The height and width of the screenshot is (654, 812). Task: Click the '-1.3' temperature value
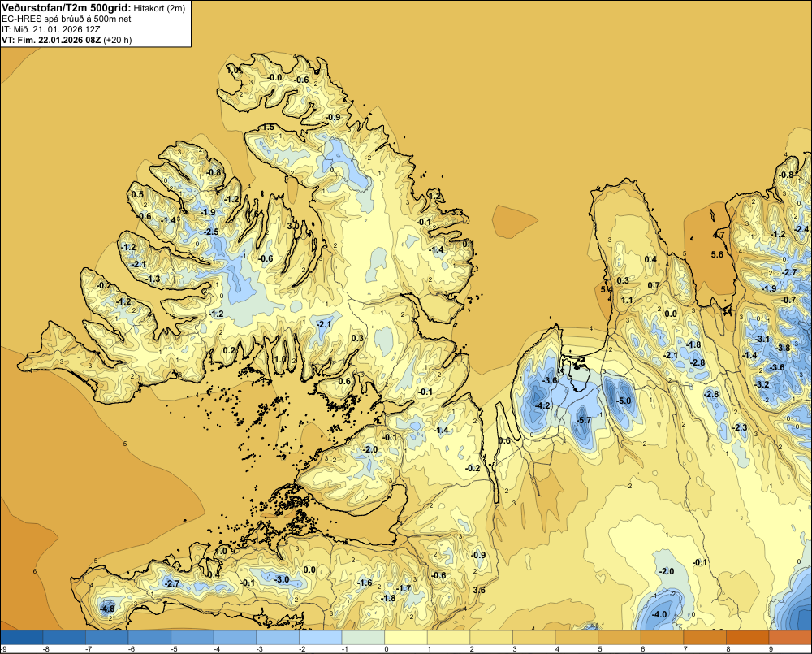153,279
